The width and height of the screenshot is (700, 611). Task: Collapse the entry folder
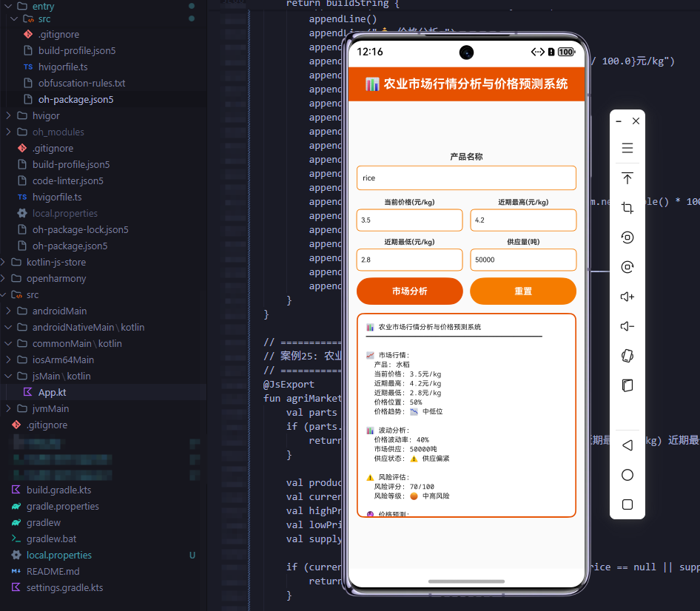8,6
